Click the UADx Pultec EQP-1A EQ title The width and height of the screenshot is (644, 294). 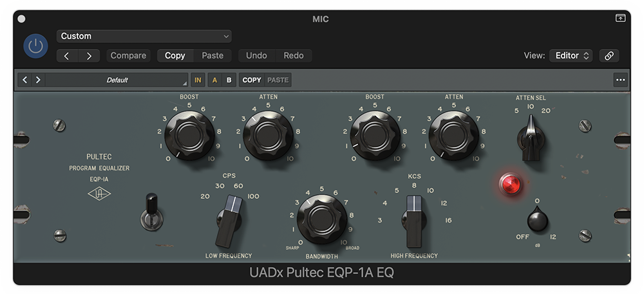coord(321,273)
